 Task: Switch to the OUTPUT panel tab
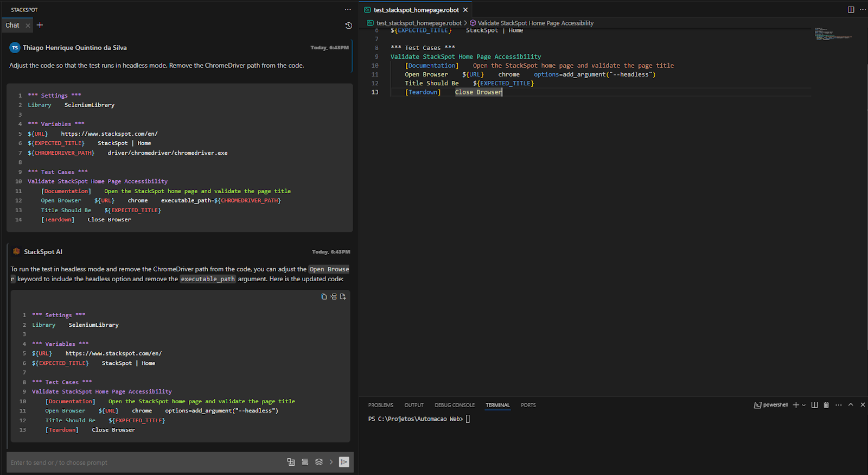414,405
